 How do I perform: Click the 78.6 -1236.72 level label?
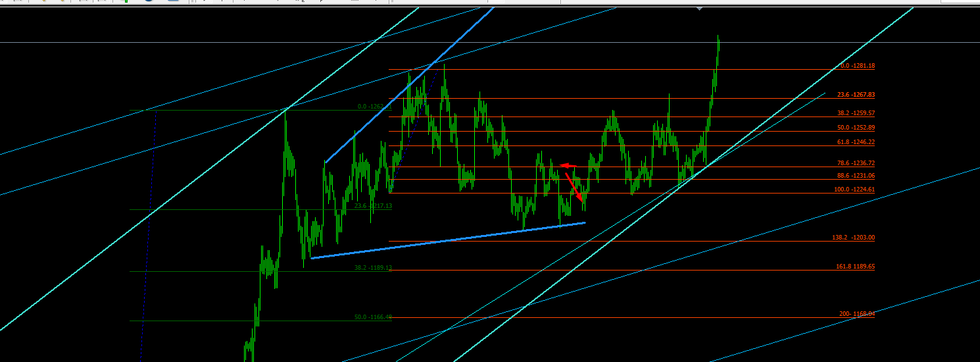(856, 163)
